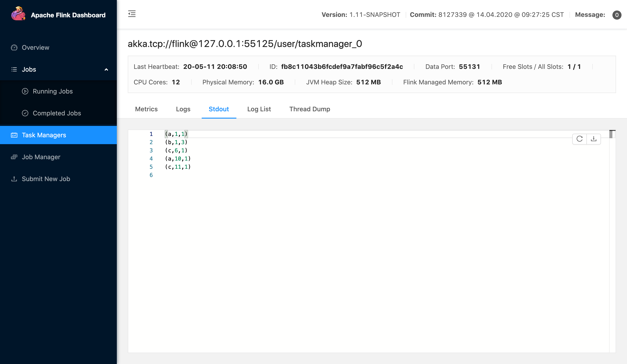The image size is (627, 364).
Task: Switch to the Logs tab
Action: click(183, 109)
